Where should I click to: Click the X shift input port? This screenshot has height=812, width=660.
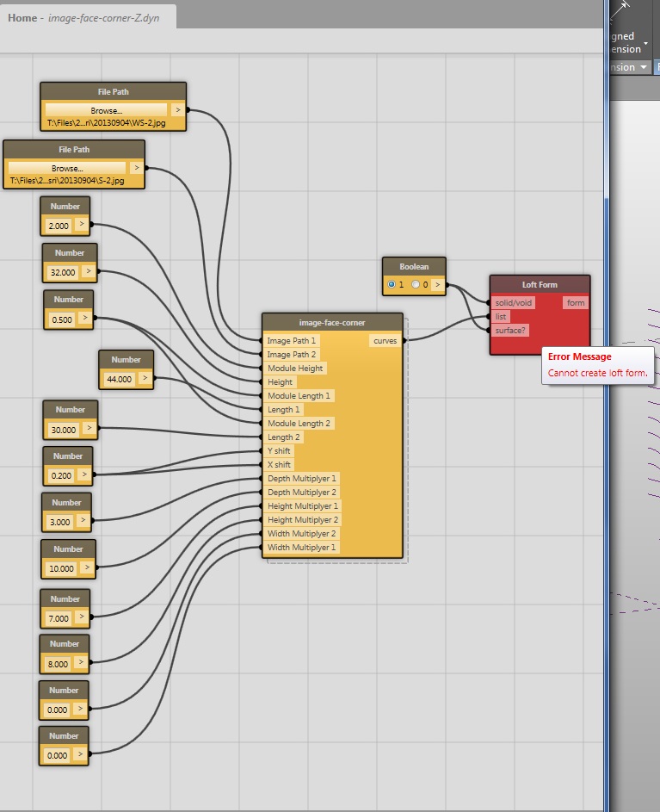pyautogui.click(x=279, y=464)
